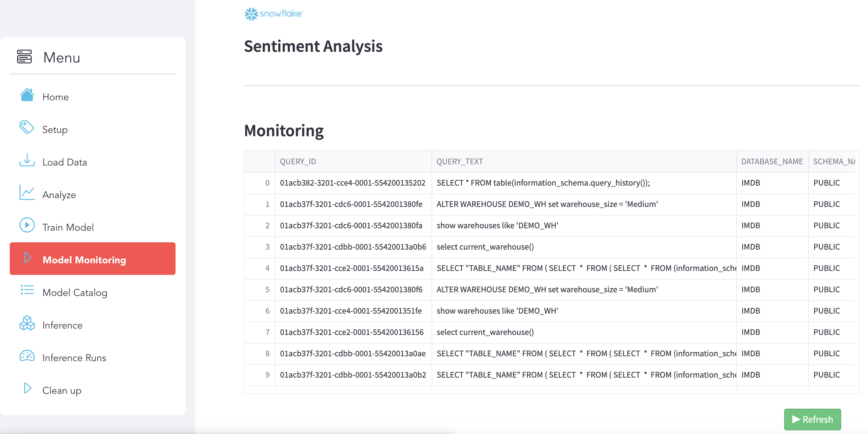Open the Inference Runs page
The height and width of the screenshot is (434, 868).
point(74,358)
